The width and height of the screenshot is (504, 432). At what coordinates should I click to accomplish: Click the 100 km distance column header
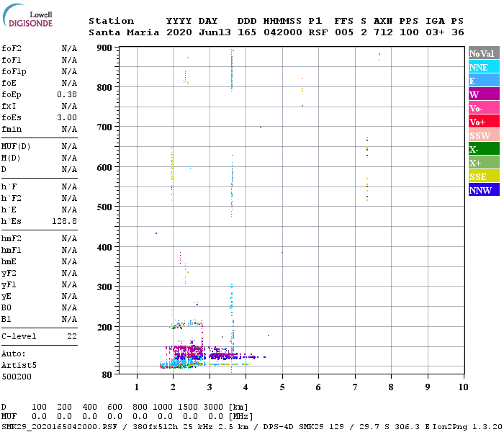[39, 407]
